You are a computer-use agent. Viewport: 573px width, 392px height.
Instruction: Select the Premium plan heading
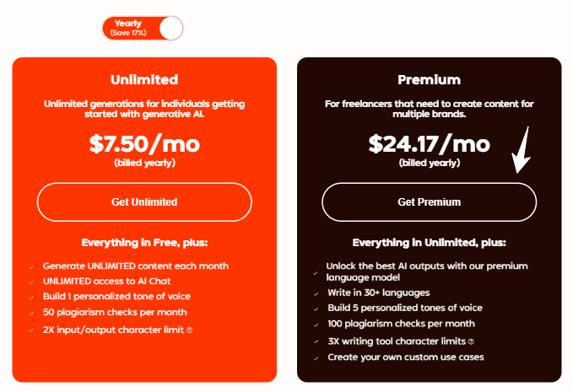(429, 80)
